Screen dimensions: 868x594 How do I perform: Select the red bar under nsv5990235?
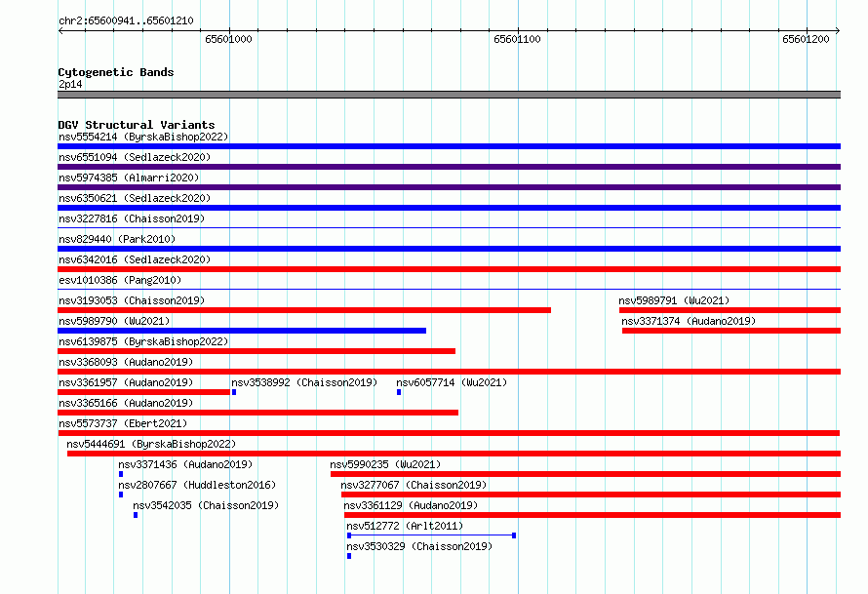(x=586, y=474)
